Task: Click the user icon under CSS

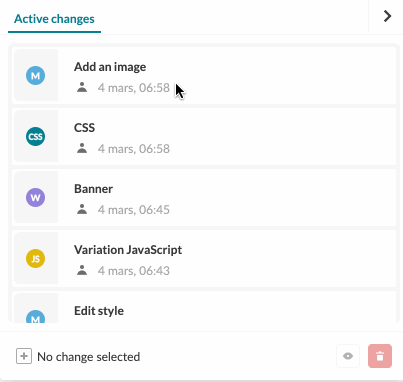Action: (x=82, y=148)
